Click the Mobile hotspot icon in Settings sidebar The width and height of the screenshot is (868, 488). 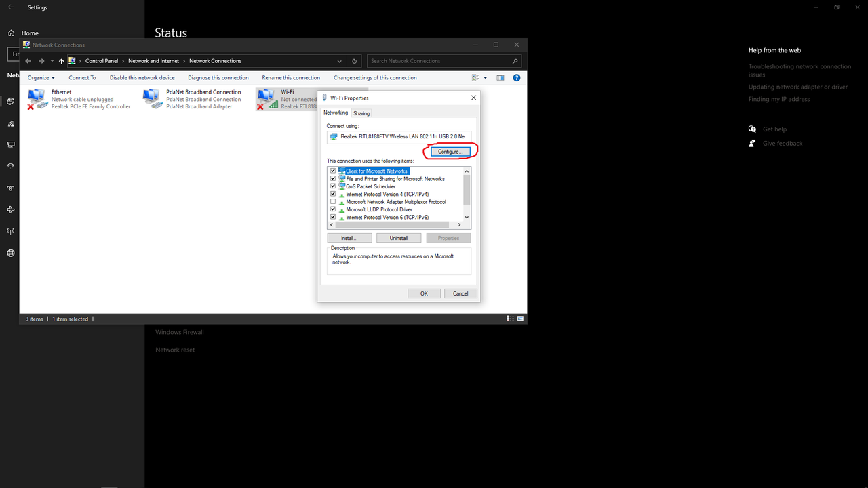11,231
